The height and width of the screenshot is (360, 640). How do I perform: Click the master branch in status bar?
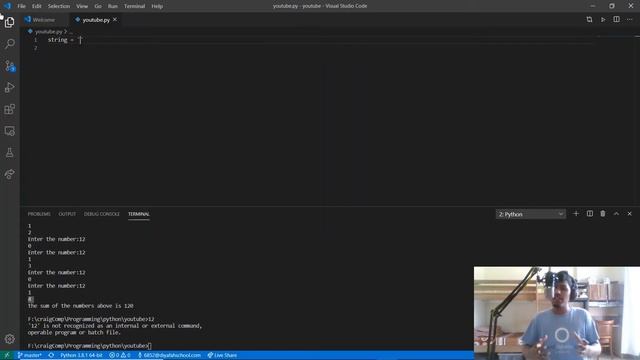[29, 355]
